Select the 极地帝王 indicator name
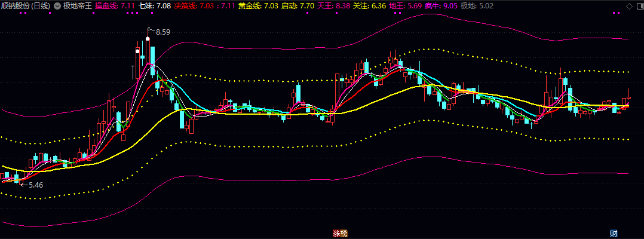This screenshot has width=644, height=239. (x=77, y=6)
